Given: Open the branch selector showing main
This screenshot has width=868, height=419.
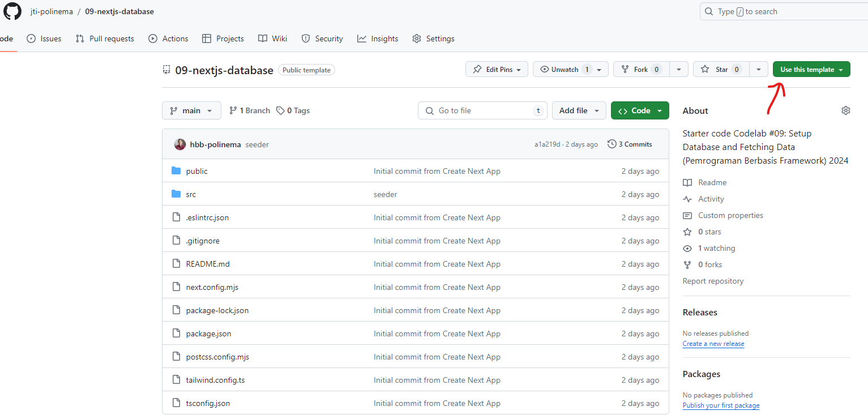Looking at the screenshot, I should coord(191,110).
